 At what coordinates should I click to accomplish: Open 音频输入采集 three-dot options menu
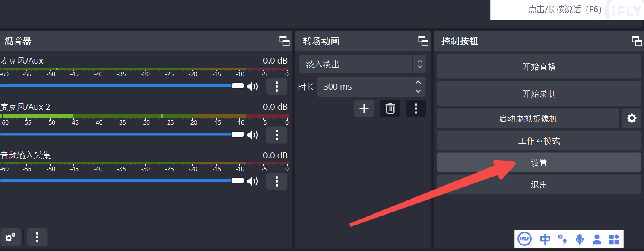pyautogui.click(x=276, y=181)
